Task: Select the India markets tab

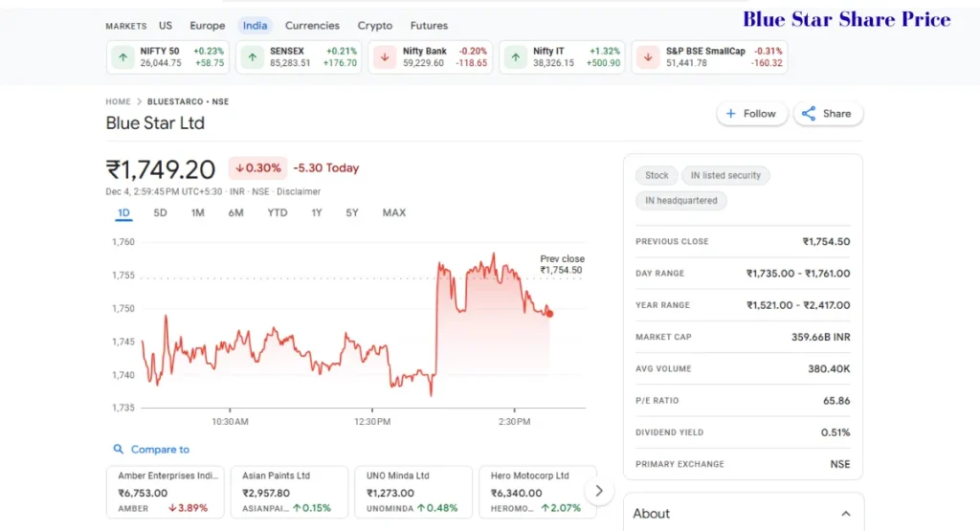Action: pos(255,26)
